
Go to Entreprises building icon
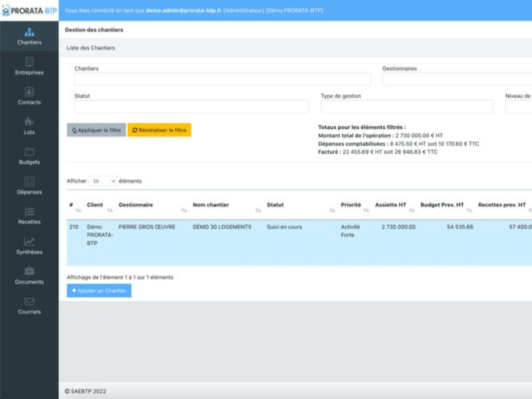tap(29, 62)
